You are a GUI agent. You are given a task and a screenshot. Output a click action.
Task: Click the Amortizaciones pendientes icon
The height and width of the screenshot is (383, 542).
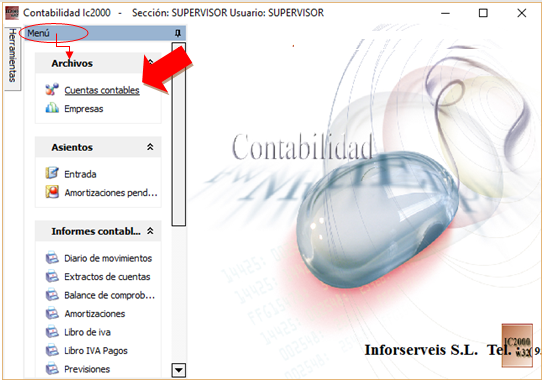click(52, 192)
